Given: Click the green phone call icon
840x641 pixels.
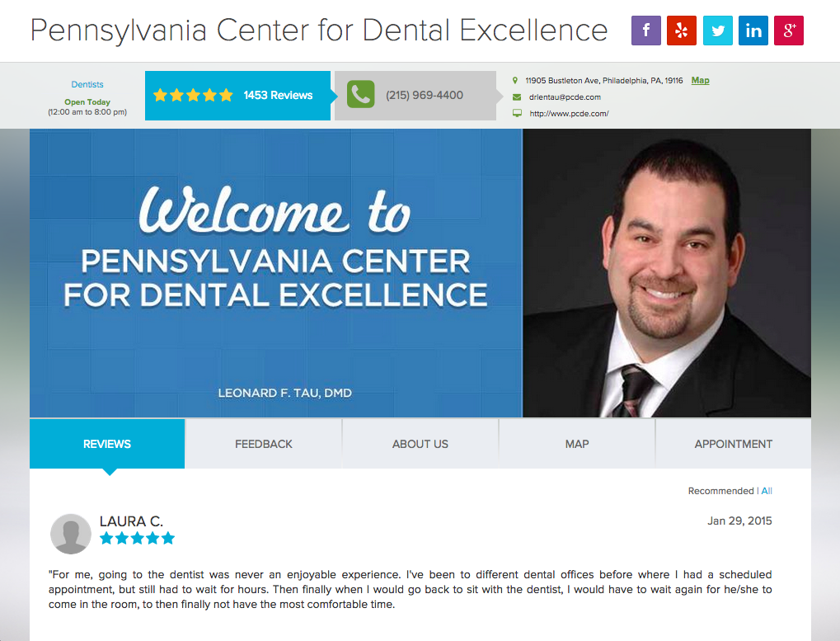Looking at the screenshot, I should pyautogui.click(x=360, y=94).
